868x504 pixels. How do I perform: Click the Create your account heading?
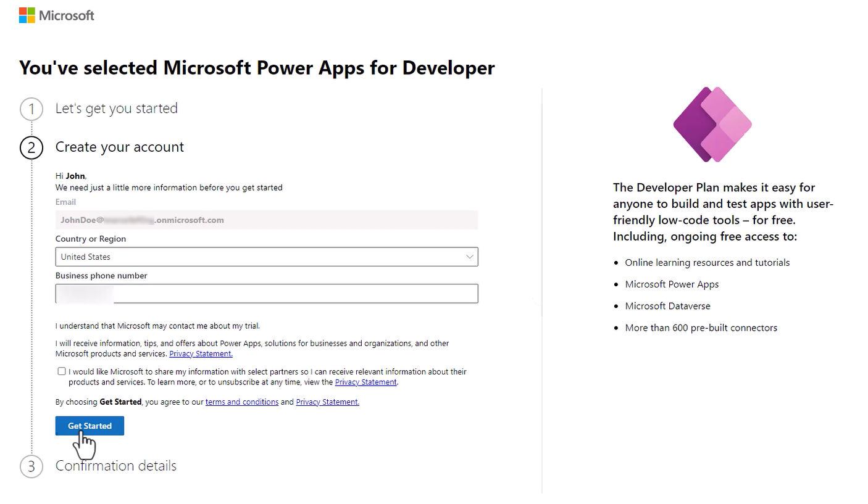coord(119,147)
